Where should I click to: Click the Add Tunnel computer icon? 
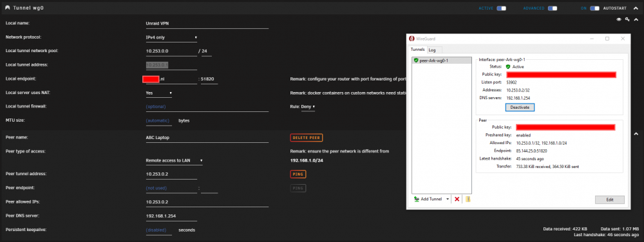point(417,199)
